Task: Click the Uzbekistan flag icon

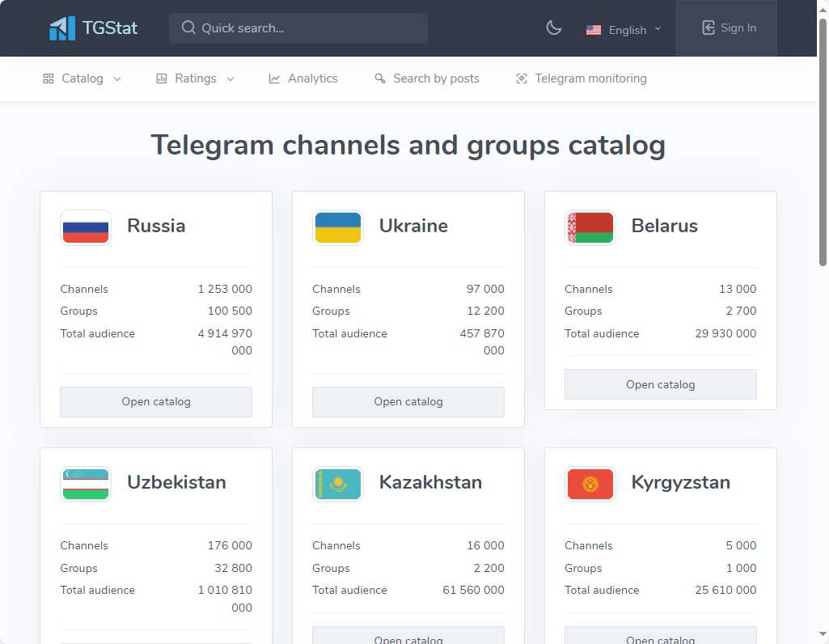Action: (x=86, y=485)
